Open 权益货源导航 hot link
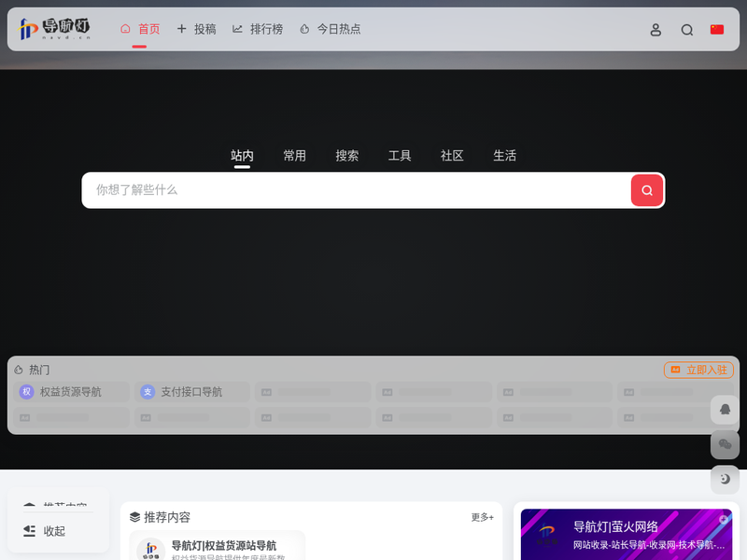Screen dimensions: 747x560 coord(72,392)
